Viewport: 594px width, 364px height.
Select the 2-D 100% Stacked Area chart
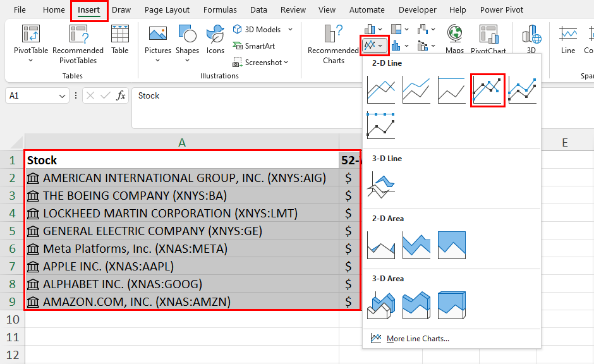click(x=452, y=245)
